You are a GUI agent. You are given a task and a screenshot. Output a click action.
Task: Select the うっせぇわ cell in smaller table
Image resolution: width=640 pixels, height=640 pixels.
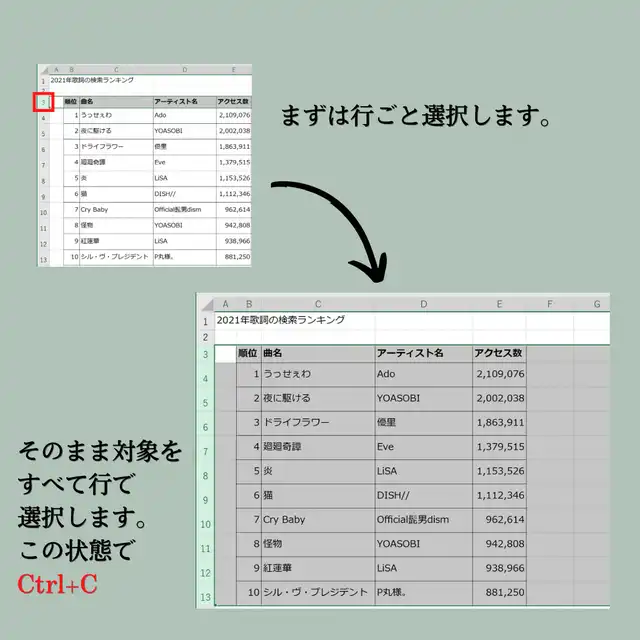[x=115, y=116]
